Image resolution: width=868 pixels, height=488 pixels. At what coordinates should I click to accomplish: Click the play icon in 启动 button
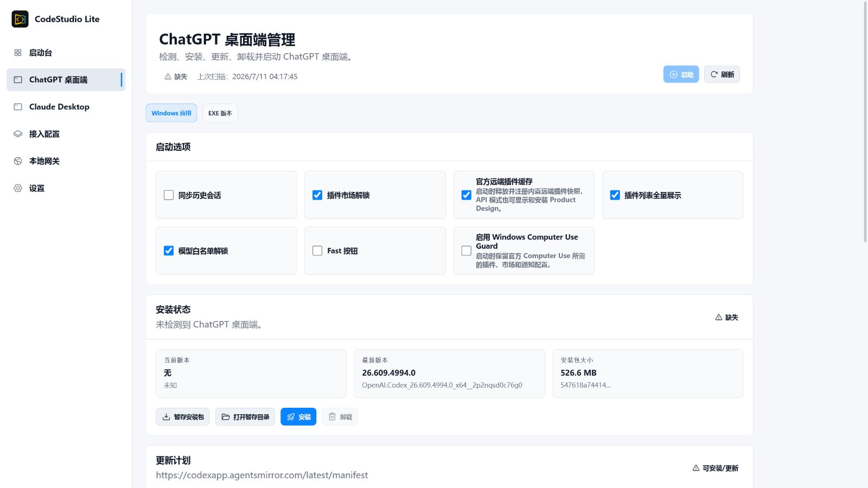[x=673, y=74]
